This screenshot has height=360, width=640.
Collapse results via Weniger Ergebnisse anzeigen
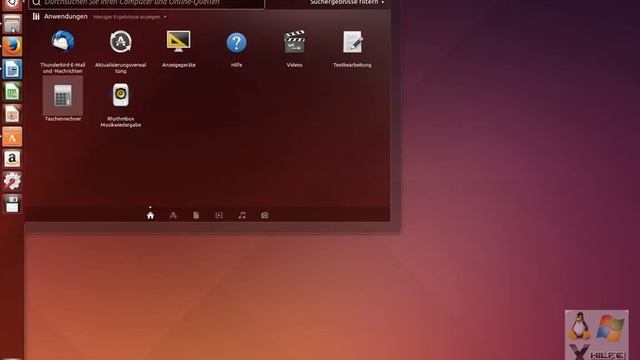pos(129,17)
